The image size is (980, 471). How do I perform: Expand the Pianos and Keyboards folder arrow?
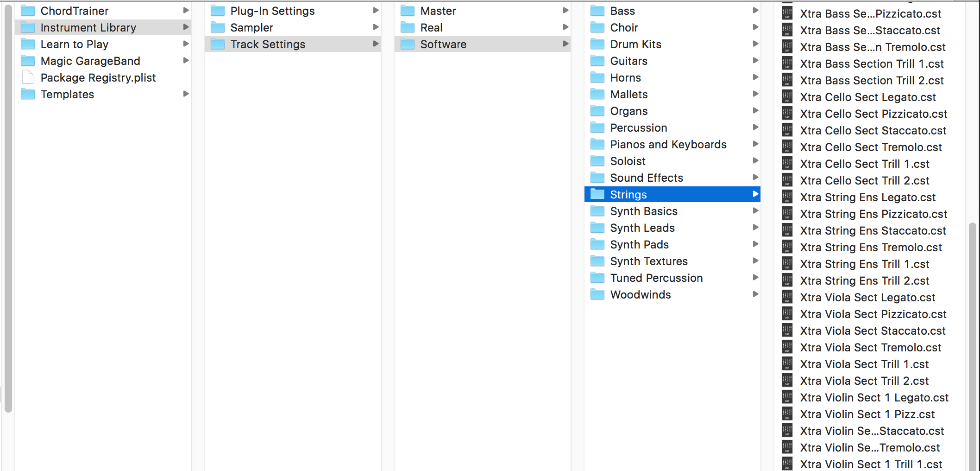coord(755,144)
